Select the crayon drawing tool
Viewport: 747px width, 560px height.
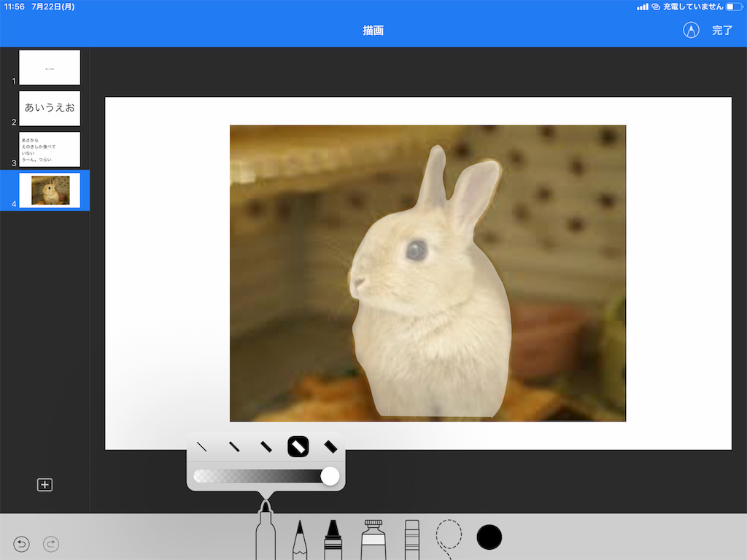333,540
